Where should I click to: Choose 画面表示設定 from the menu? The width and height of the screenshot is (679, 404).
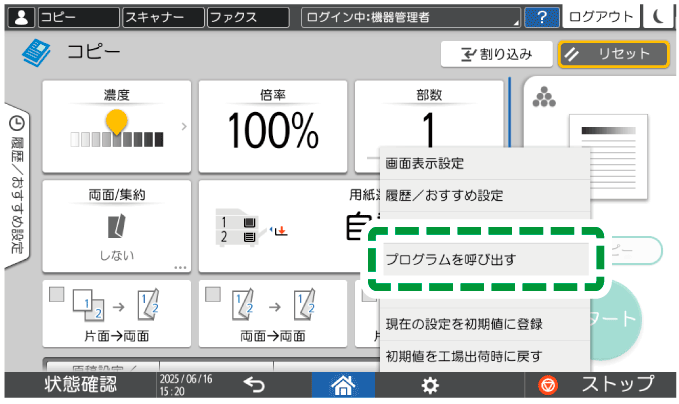point(485,164)
